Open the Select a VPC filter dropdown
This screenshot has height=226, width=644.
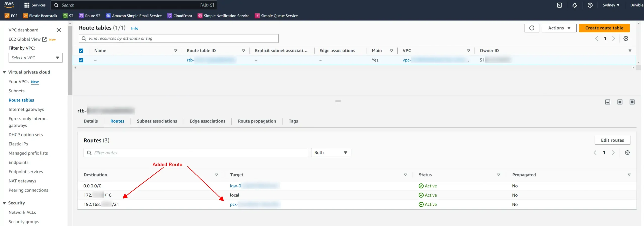coord(35,58)
